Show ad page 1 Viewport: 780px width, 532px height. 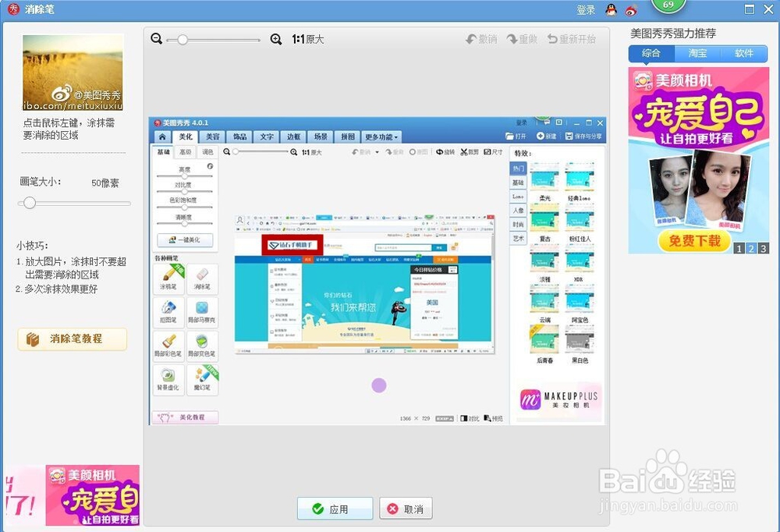coord(739,248)
